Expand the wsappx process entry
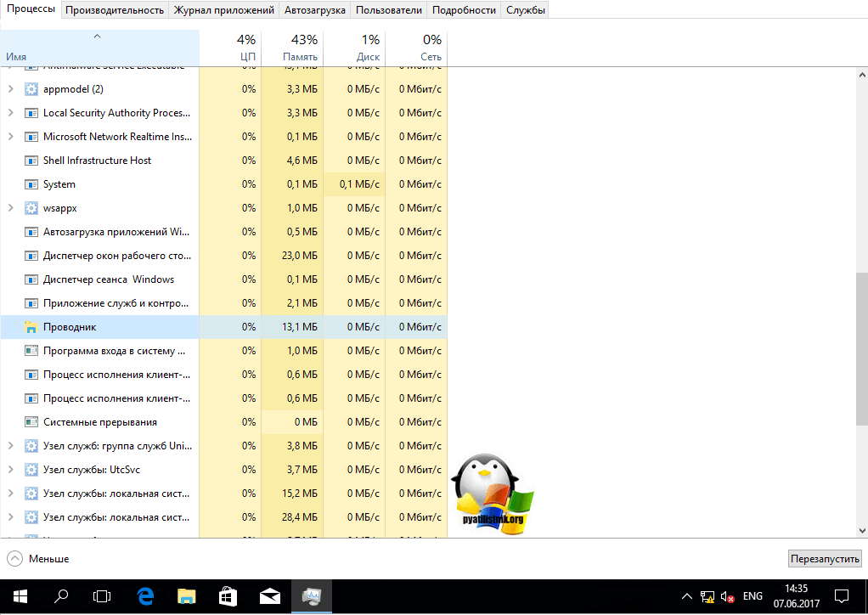This screenshot has width=868, height=615. pyautogui.click(x=10, y=208)
